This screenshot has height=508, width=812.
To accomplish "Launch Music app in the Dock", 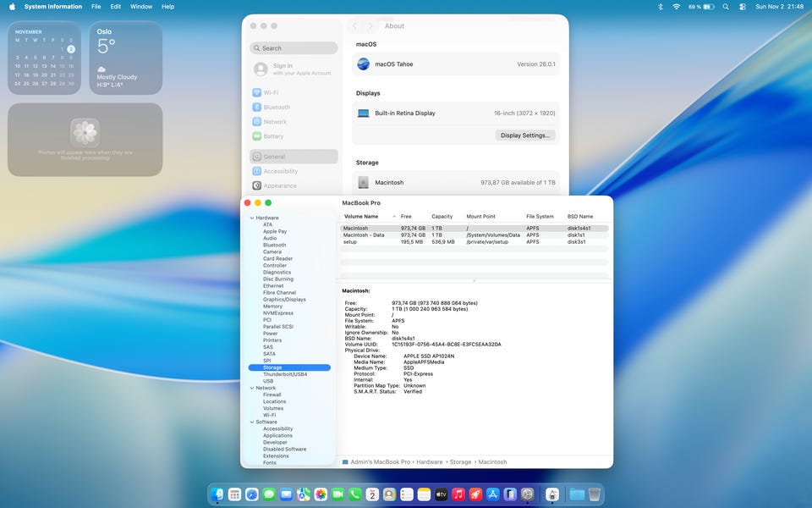I will pos(458,494).
